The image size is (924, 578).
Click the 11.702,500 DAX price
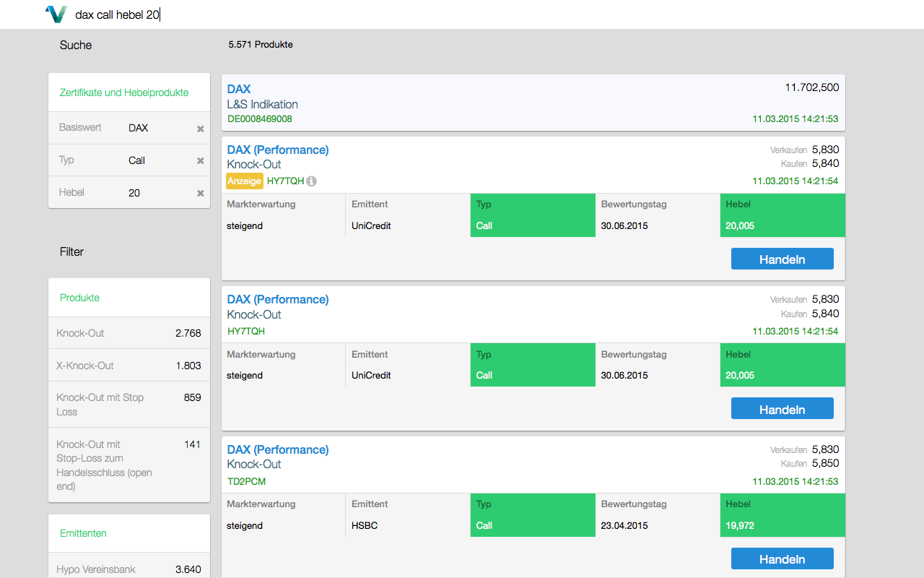click(812, 87)
